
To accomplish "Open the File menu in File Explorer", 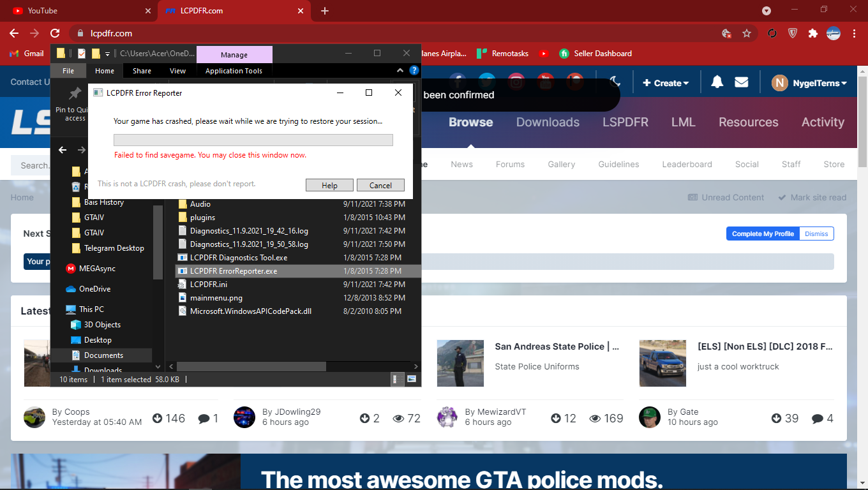I will (68, 71).
